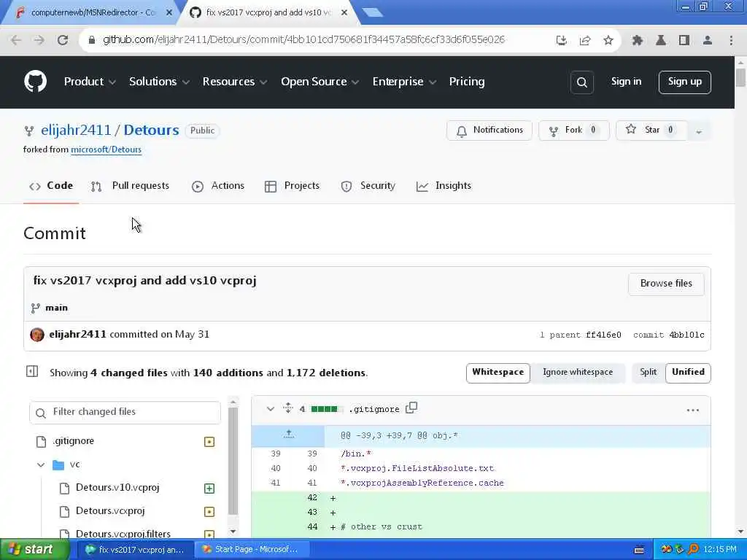
Task: Open the Actions tab
Action: tap(218, 186)
